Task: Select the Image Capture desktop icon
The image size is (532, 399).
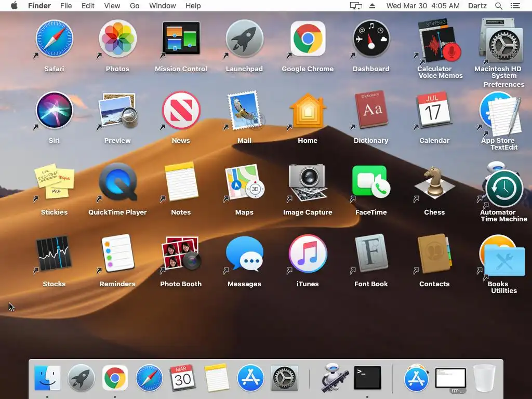Action: tap(308, 182)
